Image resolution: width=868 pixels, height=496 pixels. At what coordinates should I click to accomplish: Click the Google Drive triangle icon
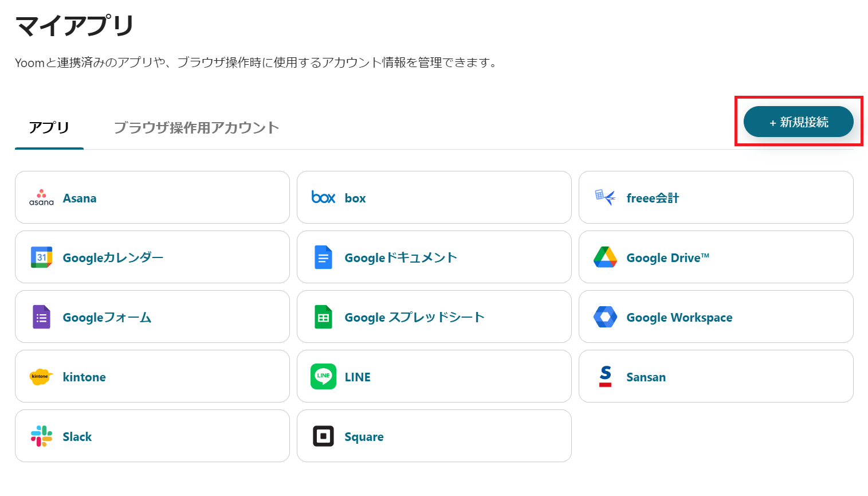tap(605, 257)
